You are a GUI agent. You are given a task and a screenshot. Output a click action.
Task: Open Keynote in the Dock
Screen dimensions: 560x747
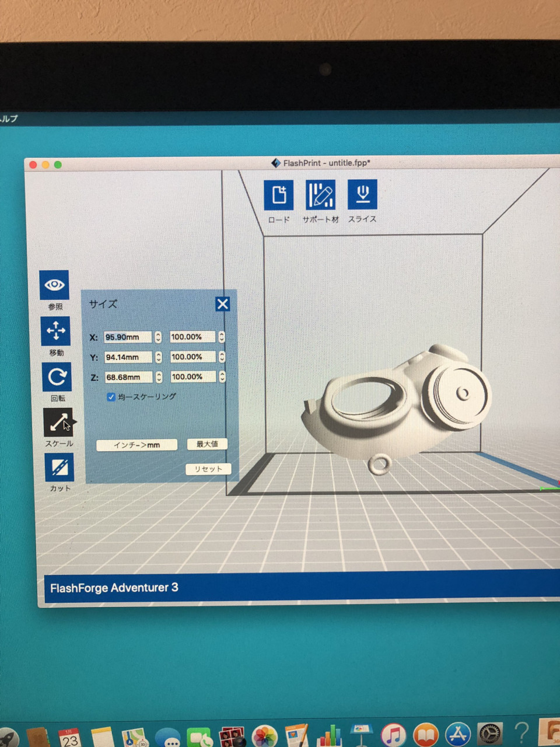pyautogui.click(x=362, y=735)
